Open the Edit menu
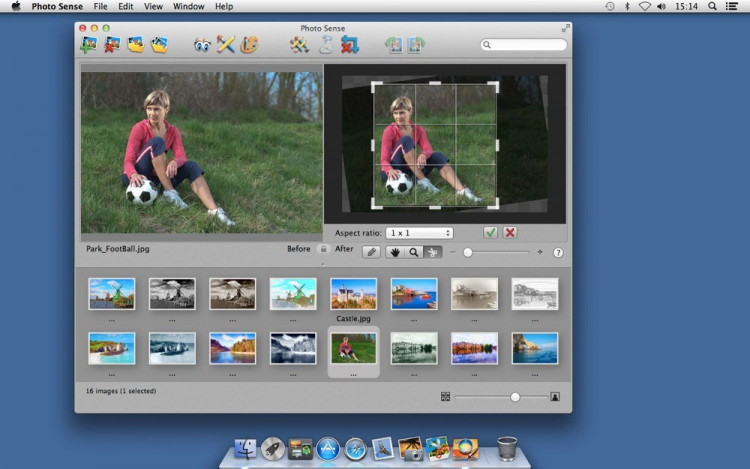 [126, 6]
